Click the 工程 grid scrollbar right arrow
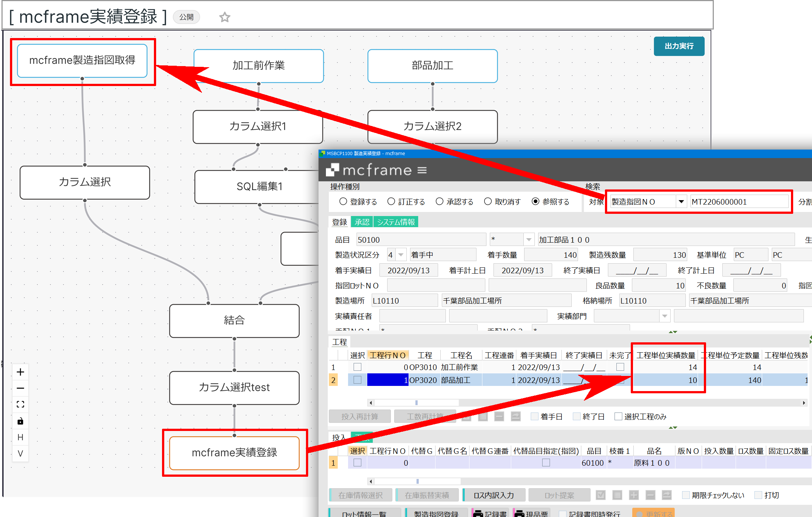This screenshot has height=517, width=812. pos(804,403)
